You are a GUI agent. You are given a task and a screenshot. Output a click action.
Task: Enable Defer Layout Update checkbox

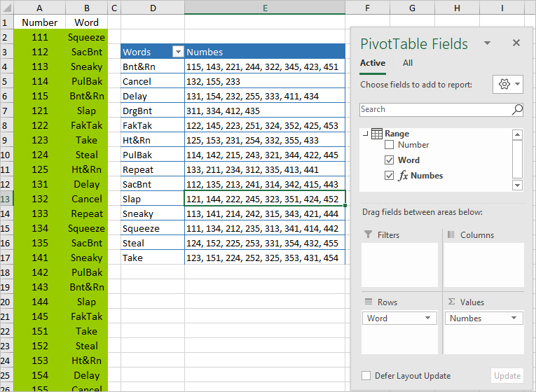[x=366, y=376]
